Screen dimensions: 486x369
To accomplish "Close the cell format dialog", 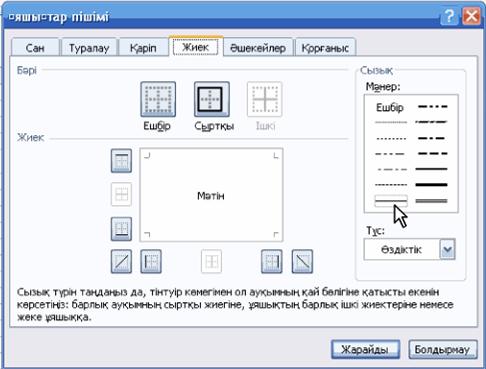I will 471,16.
